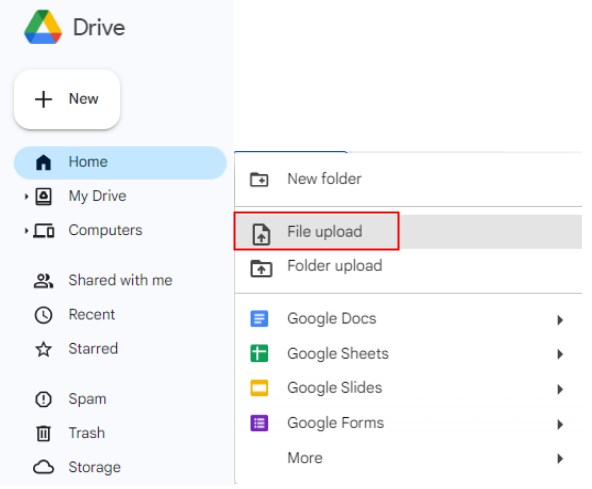Click the Spam warning icon
The width and height of the screenshot is (592, 489).
(x=43, y=399)
